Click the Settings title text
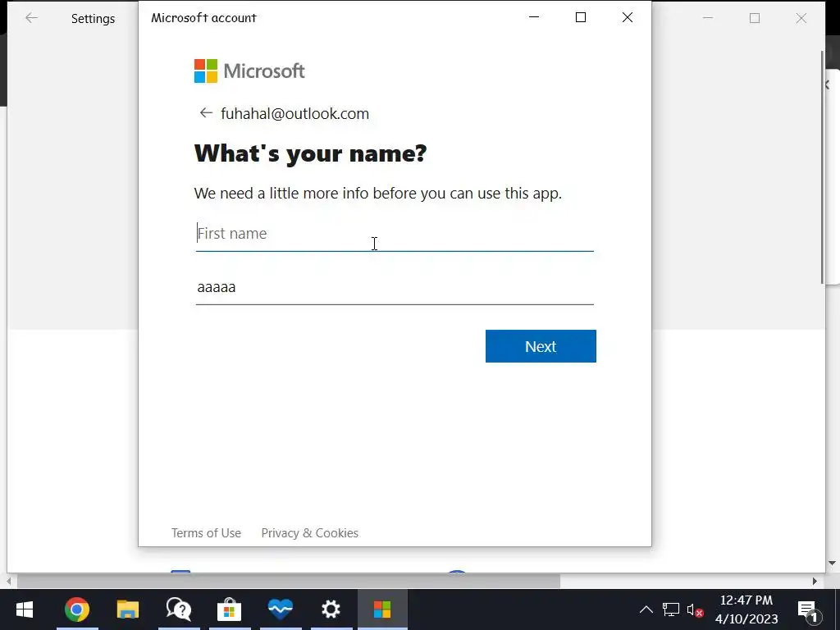Viewport: 840px width, 630px height. (x=94, y=19)
